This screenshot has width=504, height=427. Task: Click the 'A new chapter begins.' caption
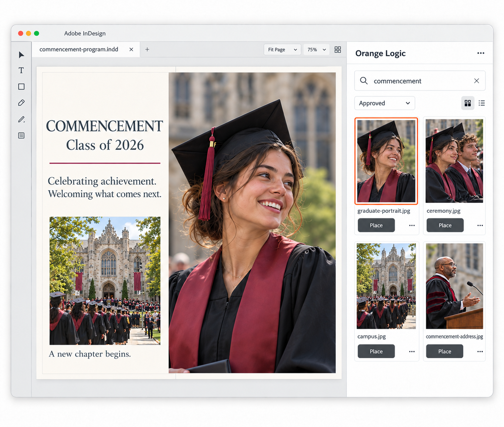tap(90, 354)
